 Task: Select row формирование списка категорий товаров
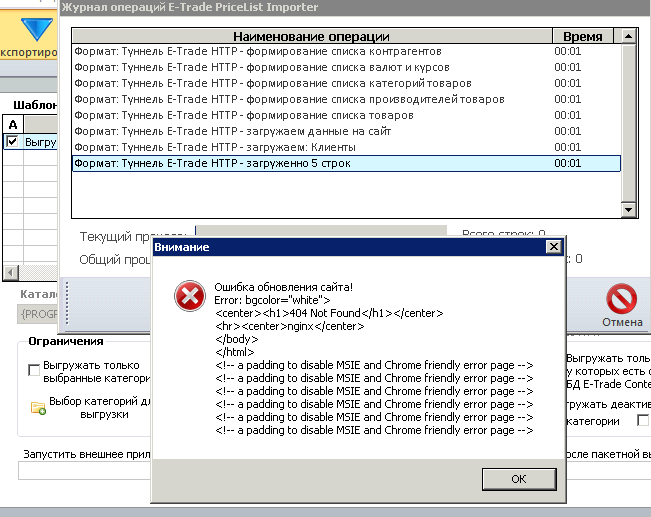[x=346, y=83]
